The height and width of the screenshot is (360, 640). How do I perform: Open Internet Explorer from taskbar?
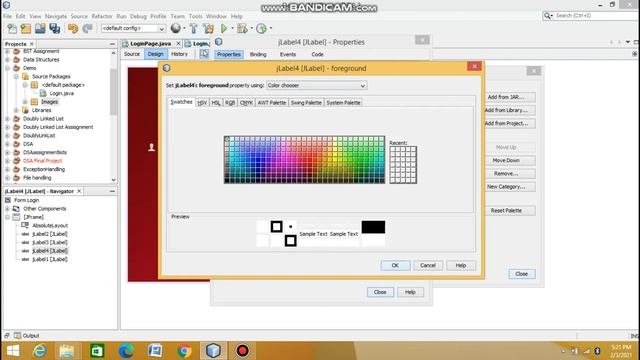[x=40, y=351]
